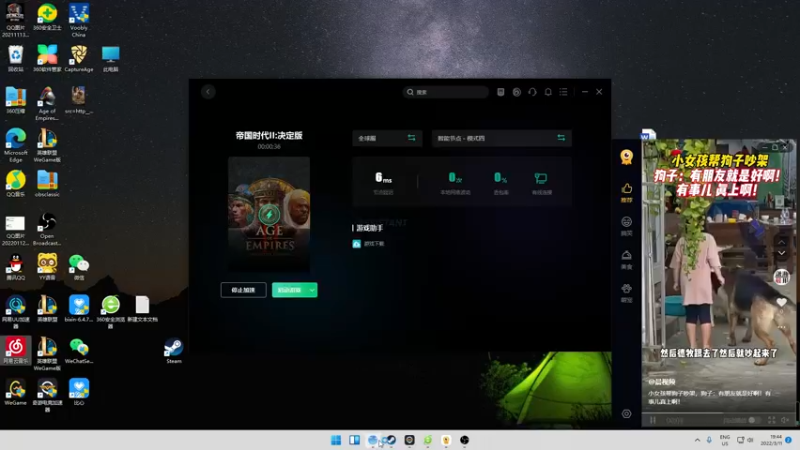Open the game download helper link
Image resolution: width=800 pixels, height=450 pixels.
[368, 244]
